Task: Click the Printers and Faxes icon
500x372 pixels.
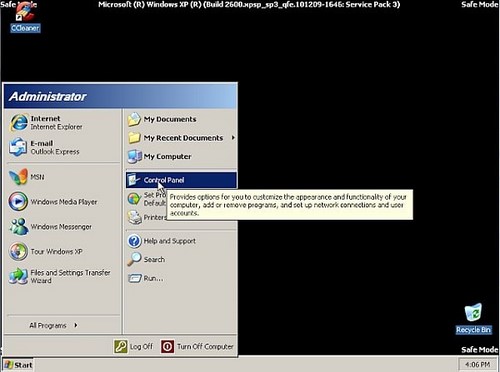Action: (x=134, y=217)
